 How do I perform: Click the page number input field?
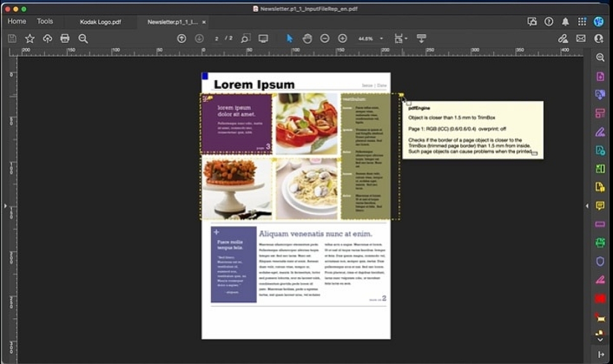tap(217, 39)
